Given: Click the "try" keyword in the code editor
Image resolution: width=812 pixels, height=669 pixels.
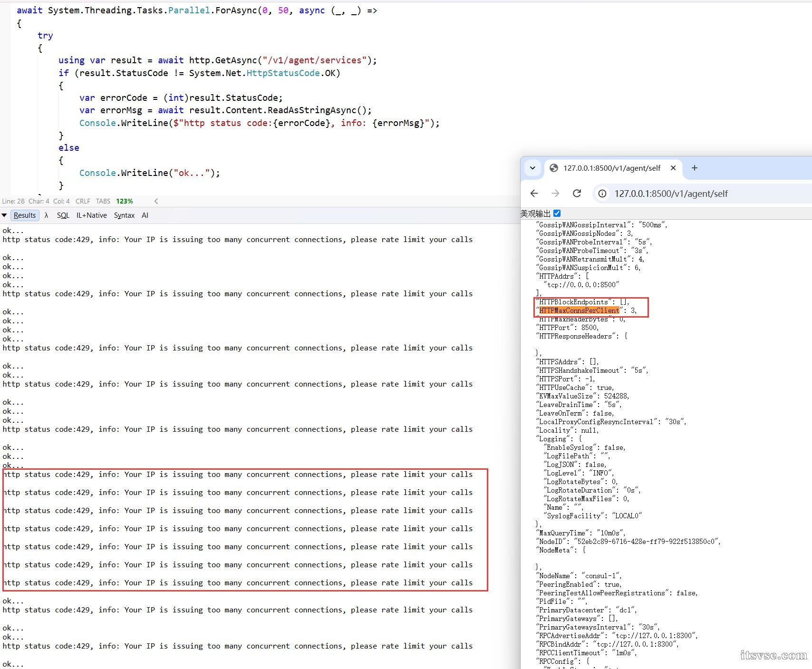Looking at the screenshot, I should [x=45, y=36].
